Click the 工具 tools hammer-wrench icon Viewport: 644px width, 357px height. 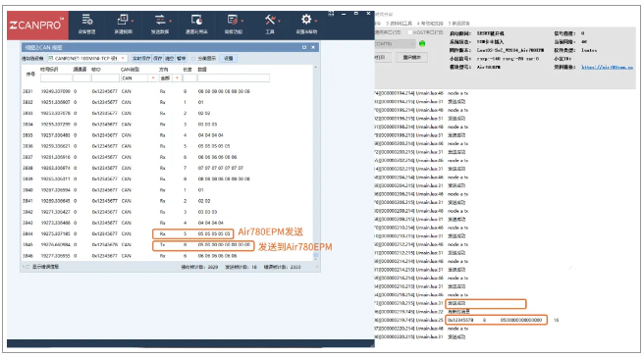pyautogui.click(x=270, y=20)
